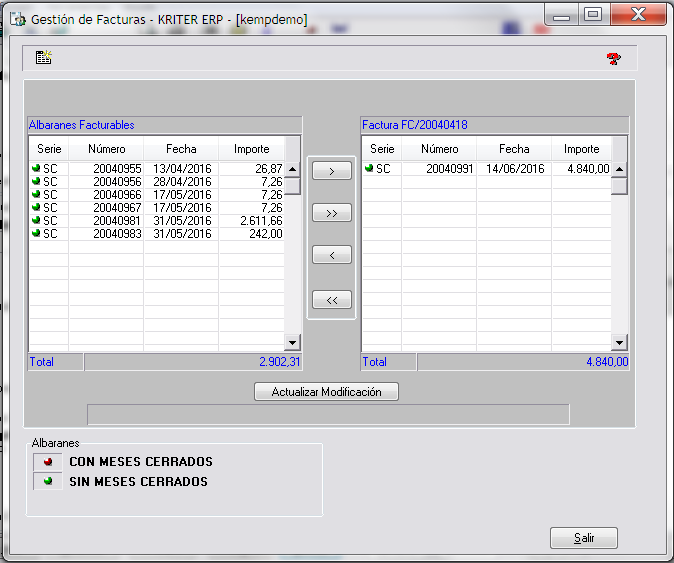This screenshot has height=563, width=674.
Task: Click Fecha header in Factura FC/20040418 list
Action: click(x=514, y=149)
